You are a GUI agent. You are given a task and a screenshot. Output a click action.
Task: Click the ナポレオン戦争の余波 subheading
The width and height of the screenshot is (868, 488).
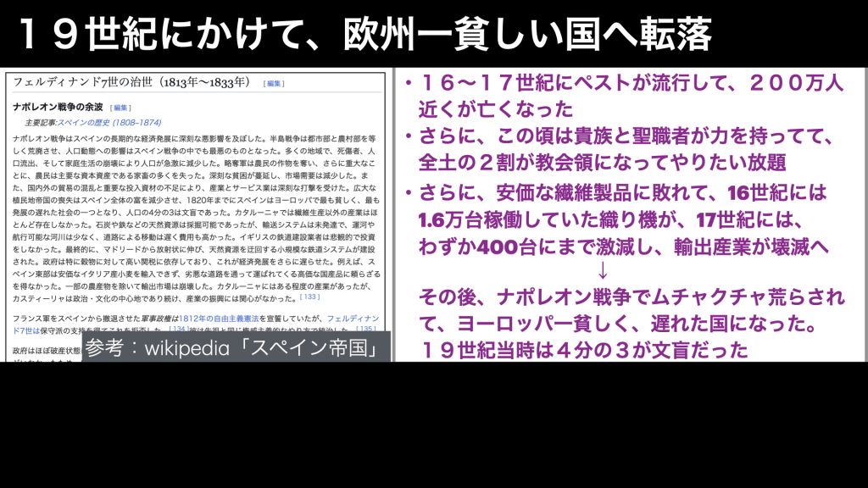pos(58,108)
